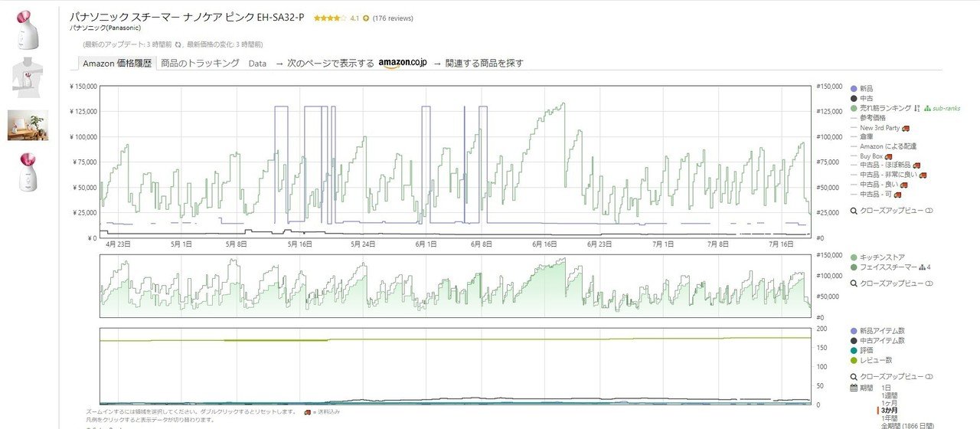The width and height of the screenshot is (980, 429).
Task: Click the truck icon next to 中古品 - 非常に良い
Action: tap(923, 175)
